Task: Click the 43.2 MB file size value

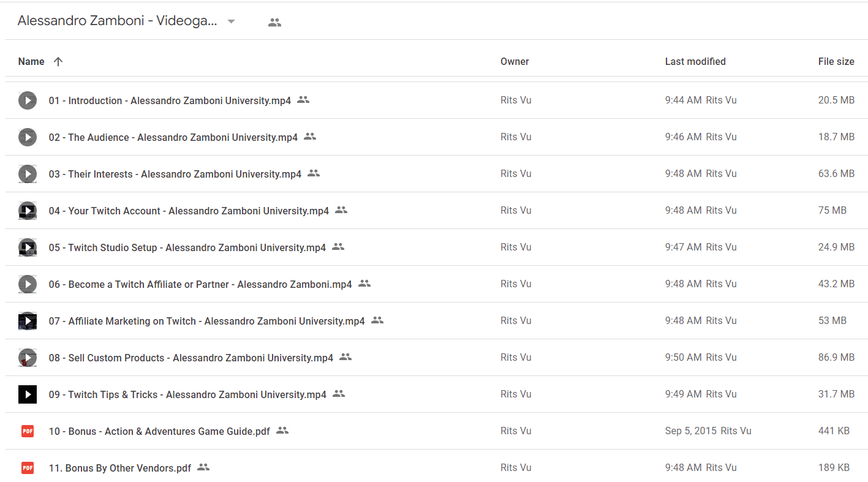Action: point(836,284)
